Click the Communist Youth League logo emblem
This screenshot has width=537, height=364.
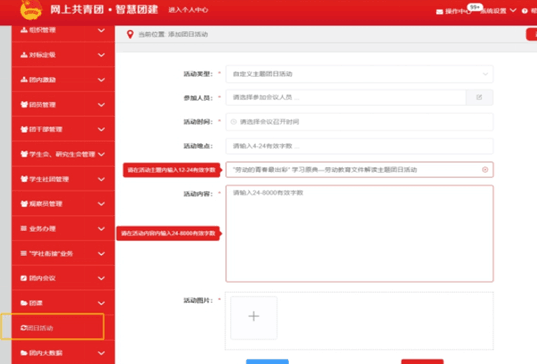click(x=31, y=9)
